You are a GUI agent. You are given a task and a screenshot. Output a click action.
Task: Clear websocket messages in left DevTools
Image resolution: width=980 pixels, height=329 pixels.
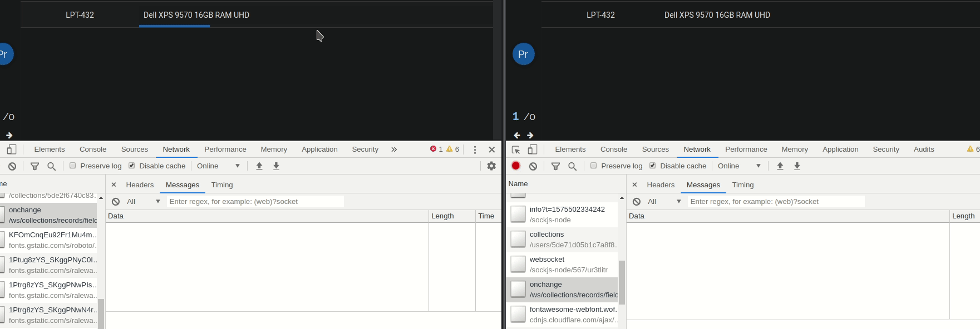[x=116, y=201]
